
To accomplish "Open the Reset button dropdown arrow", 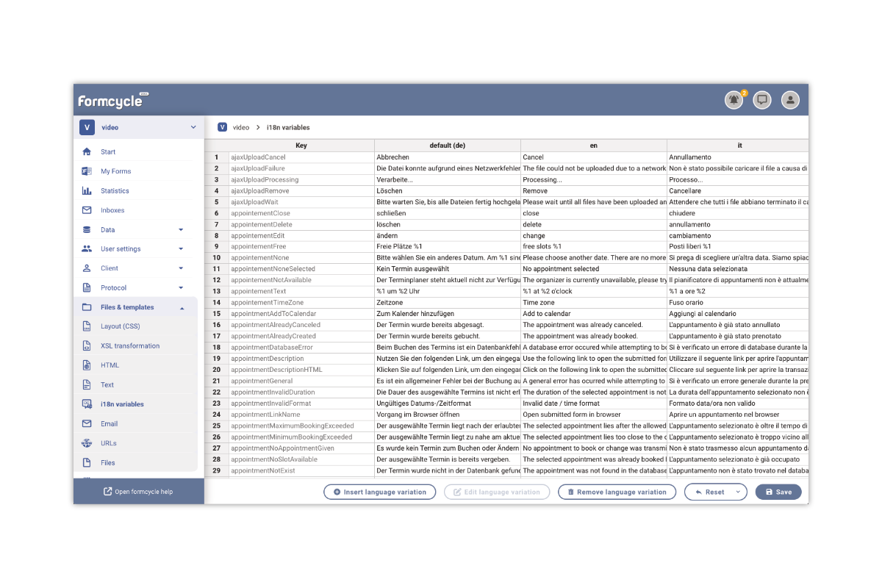I will click(x=739, y=492).
